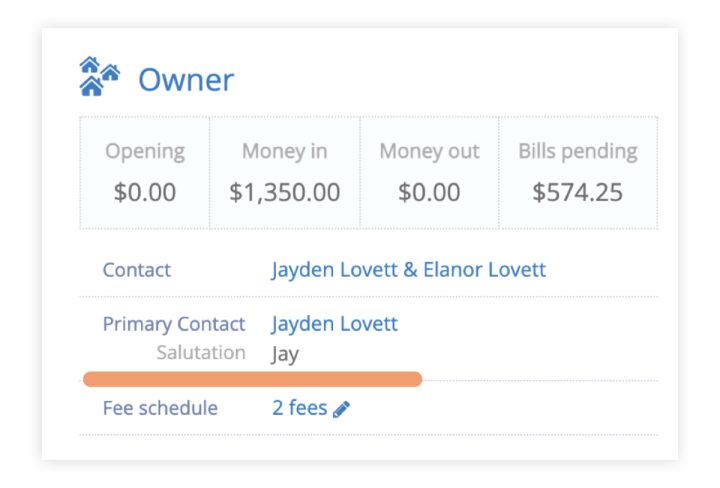
Task: Open the 2 fees schedule link
Action: click(299, 408)
